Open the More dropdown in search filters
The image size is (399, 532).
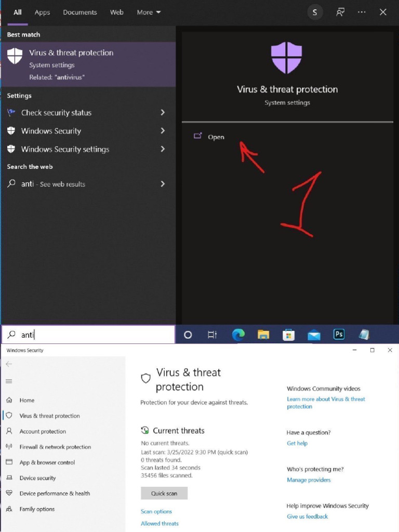149,12
